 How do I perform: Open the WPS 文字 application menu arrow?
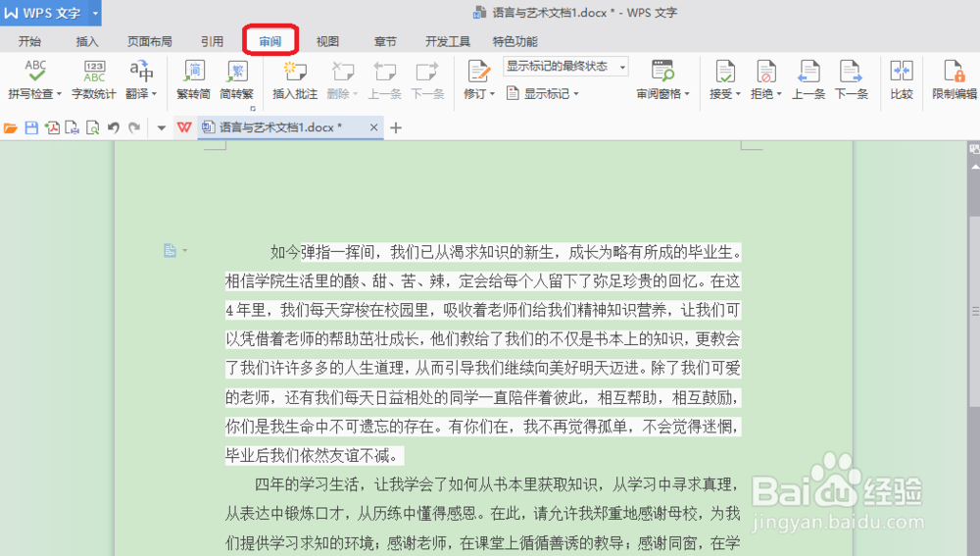[x=95, y=13]
